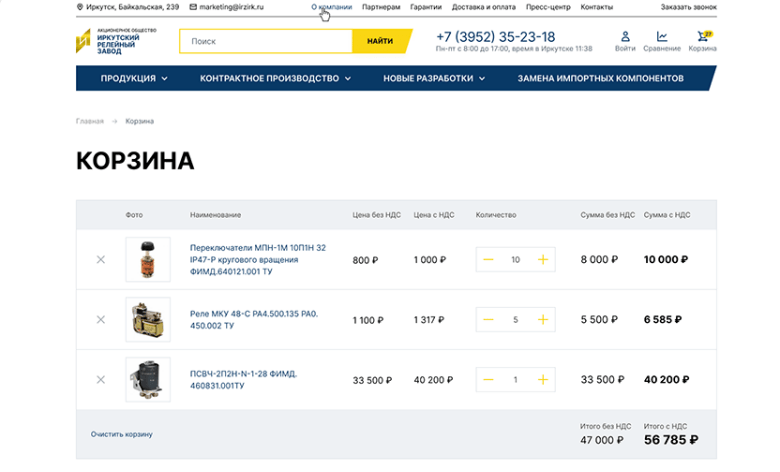Screen dimensions: 780x472
Task: Expand the Продукция dropdown menu
Action: tap(134, 78)
